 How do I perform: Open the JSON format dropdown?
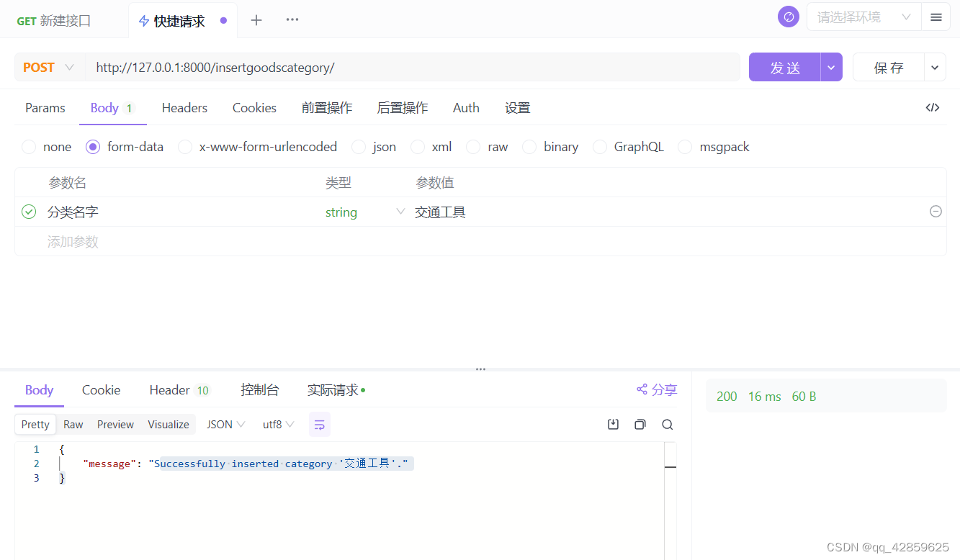point(226,425)
